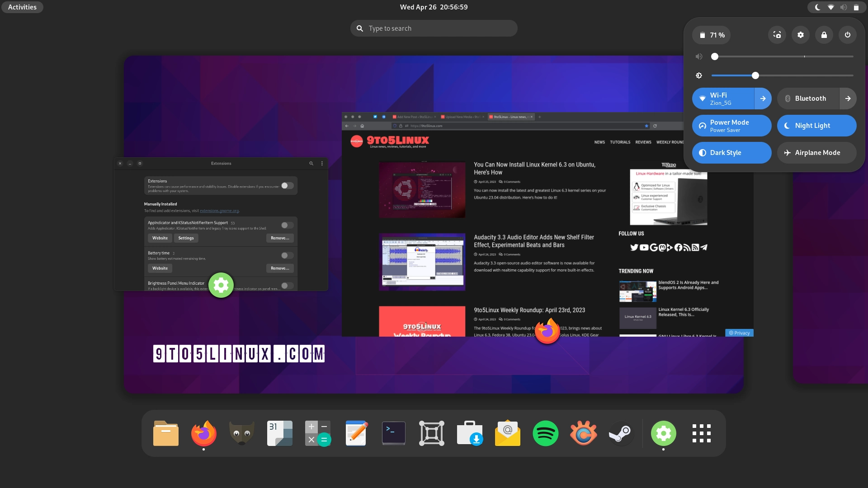868x488 pixels.
Task: Lock the screen via padlock icon
Action: [x=824, y=35]
